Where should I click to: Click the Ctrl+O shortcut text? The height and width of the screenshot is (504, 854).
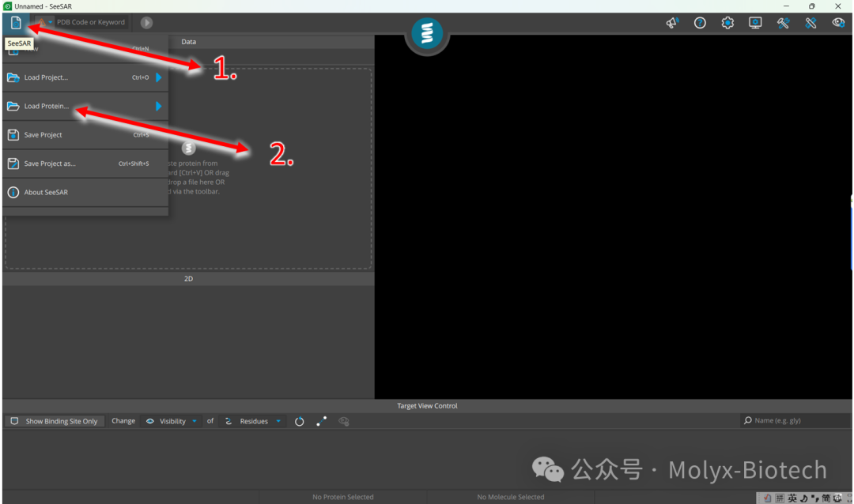[x=140, y=77]
